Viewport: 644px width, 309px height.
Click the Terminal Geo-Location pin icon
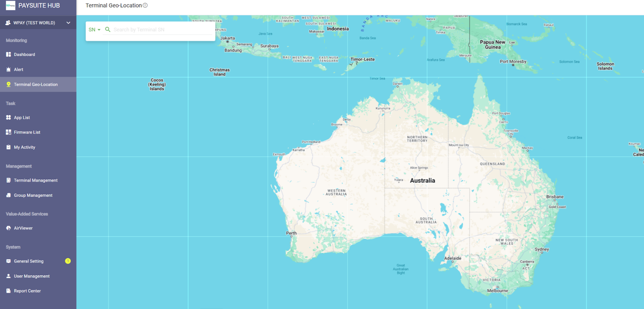tap(8, 84)
